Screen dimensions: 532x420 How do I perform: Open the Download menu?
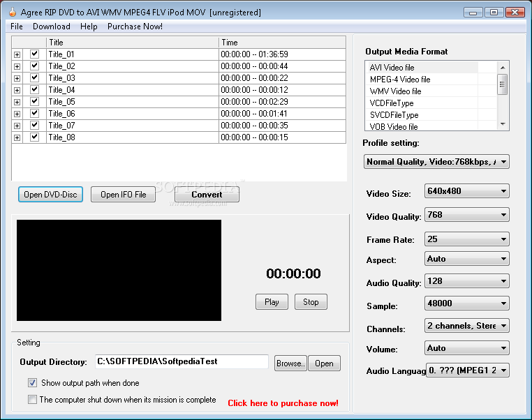52,27
